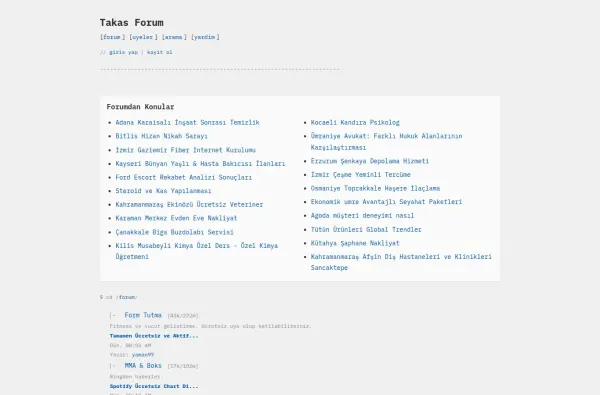Open Tütün Ürünleri Global Trendler topic
Viewport: 600px width, 395px height.
click(366, 229)
